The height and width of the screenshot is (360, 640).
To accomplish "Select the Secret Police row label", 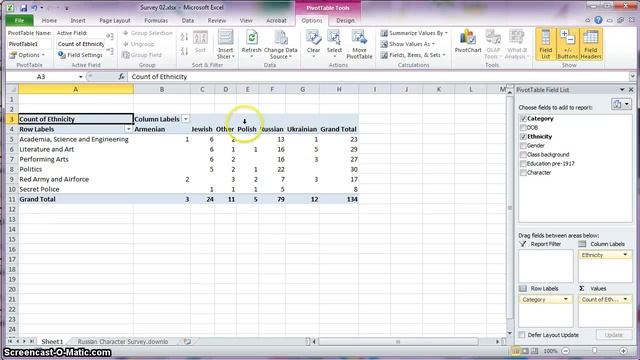I will coord(76,189).
